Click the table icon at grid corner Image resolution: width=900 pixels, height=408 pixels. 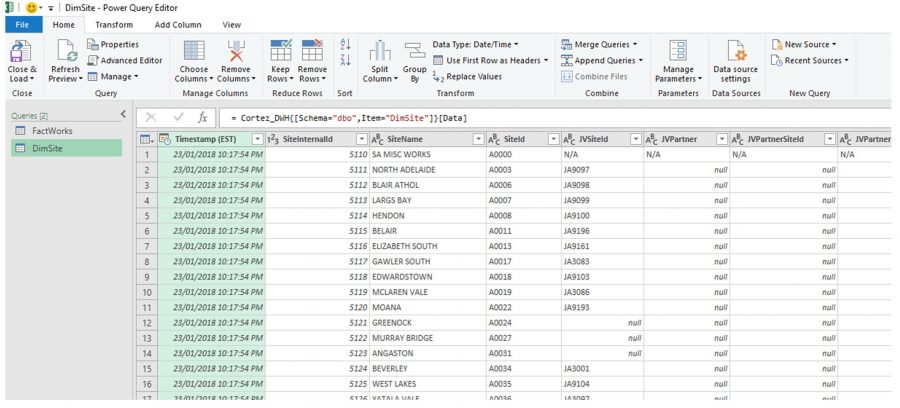145,139
